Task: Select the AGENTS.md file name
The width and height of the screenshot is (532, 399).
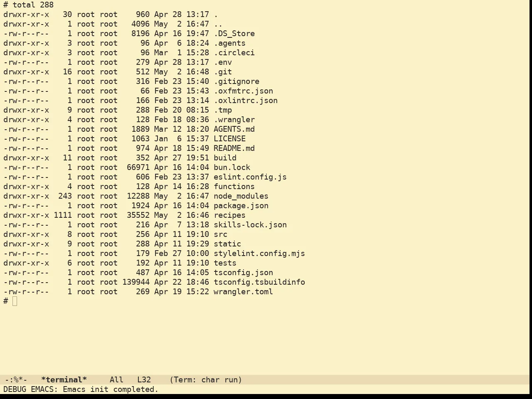Action: click(234, 129)
